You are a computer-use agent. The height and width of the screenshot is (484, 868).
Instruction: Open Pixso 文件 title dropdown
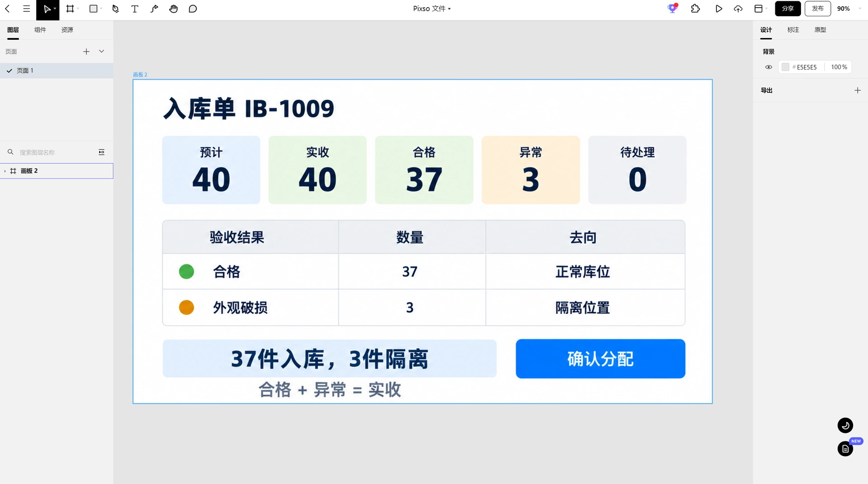(x=432, y=9)
